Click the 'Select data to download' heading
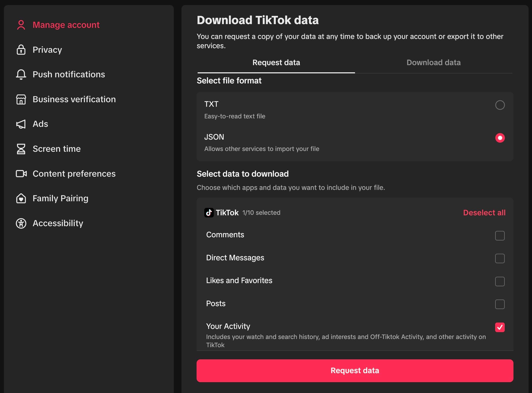The width and height of the screenshot is (532, 393). pos(242,174)
